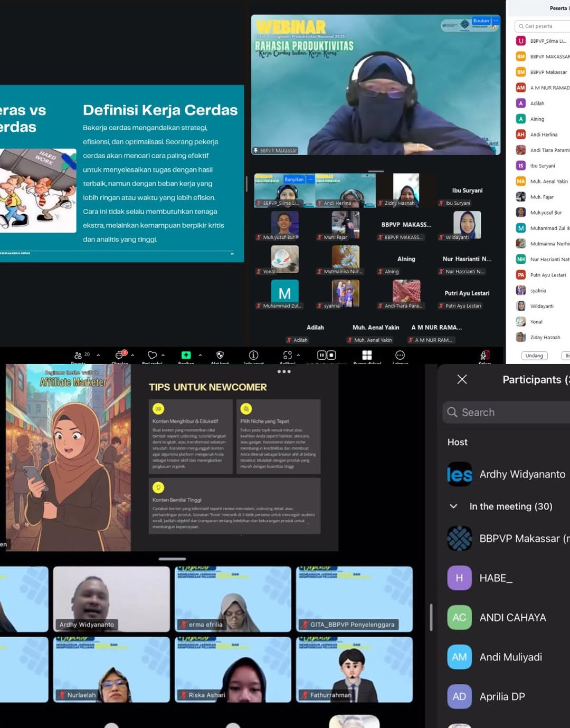Open the chat (Obrolan) icon with badge
The width and height of the screenshot is (570, 728).
(120, 356)
